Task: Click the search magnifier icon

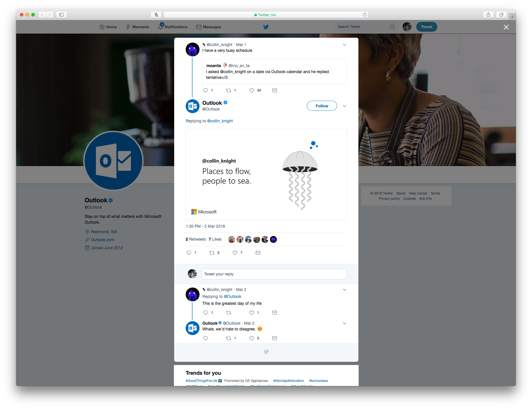Action: 392,27
